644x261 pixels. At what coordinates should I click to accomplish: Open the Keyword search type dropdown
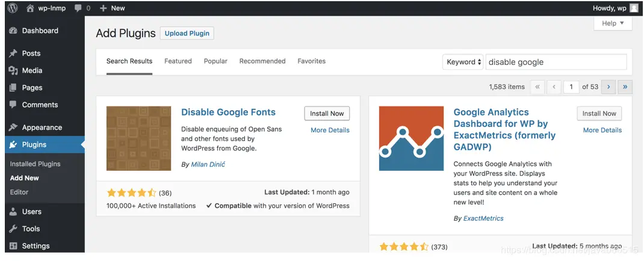(463, 62)
